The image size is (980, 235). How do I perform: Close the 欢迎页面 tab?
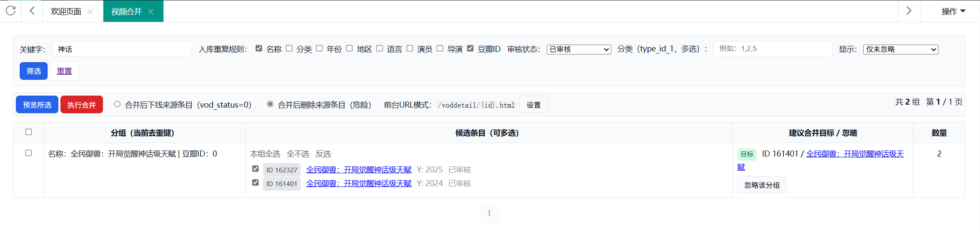[x=90, y=12]
